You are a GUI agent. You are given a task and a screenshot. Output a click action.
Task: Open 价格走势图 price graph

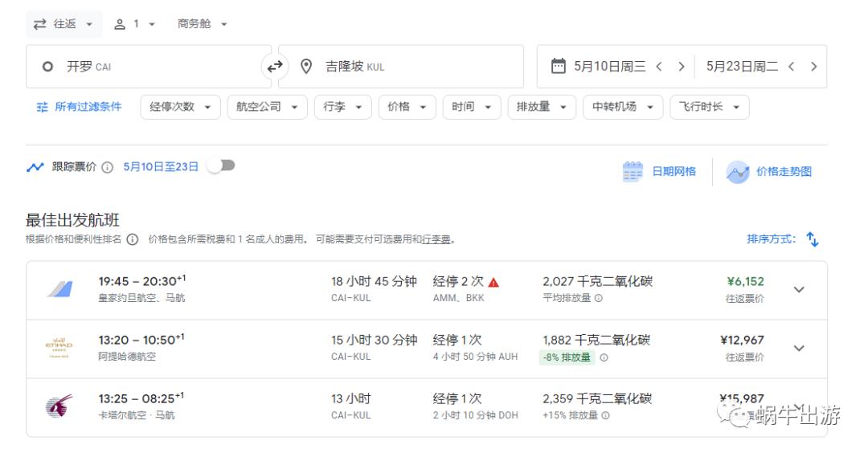[769, 172]
